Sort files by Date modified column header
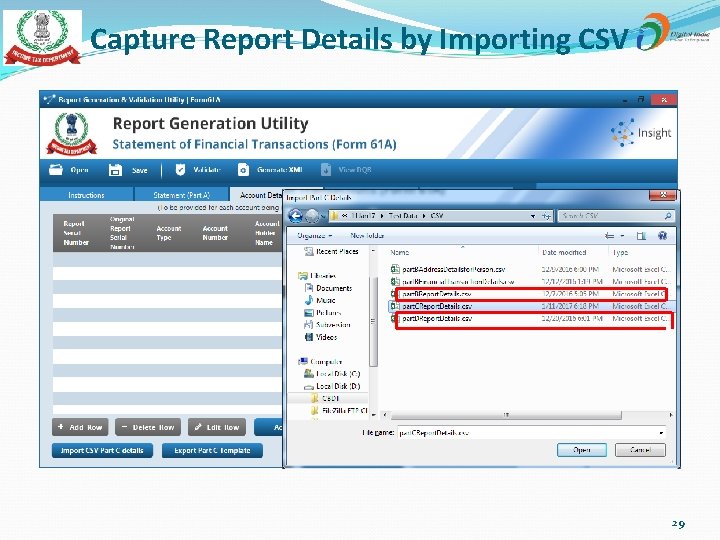 (564, 252)
